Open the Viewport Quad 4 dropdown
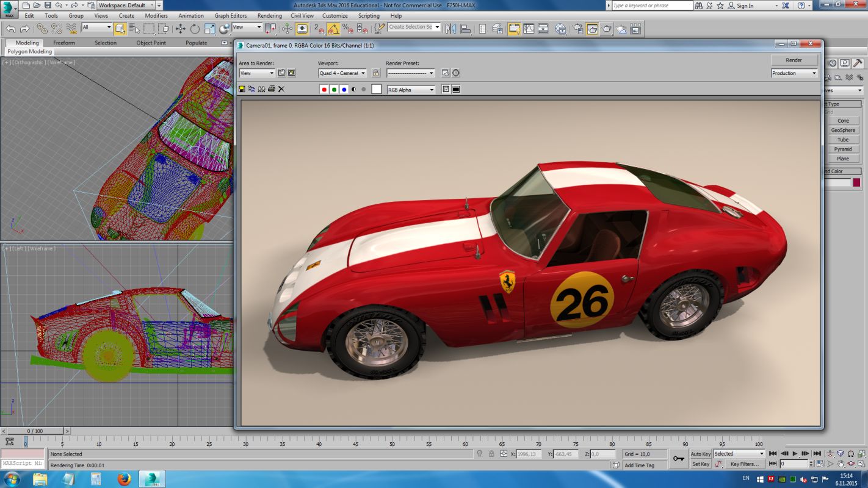Screen dimensions: 868x488 click(x=342, y=73)
